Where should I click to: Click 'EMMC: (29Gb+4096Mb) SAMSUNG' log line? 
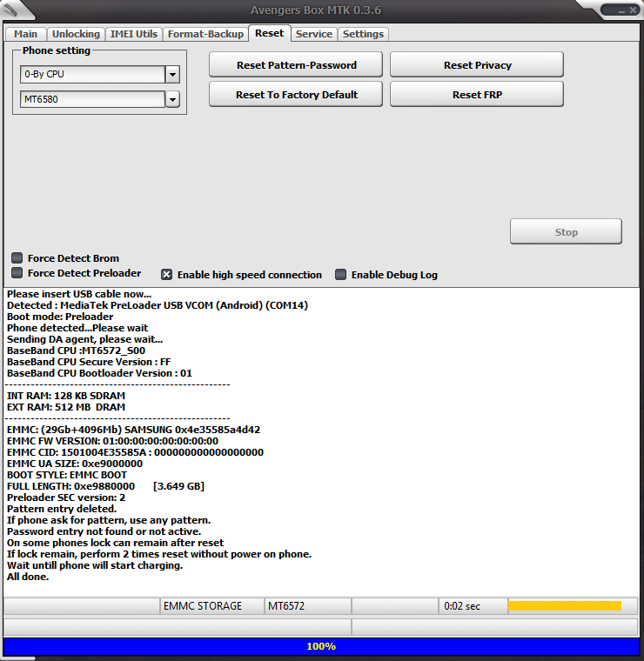point(133,430)
